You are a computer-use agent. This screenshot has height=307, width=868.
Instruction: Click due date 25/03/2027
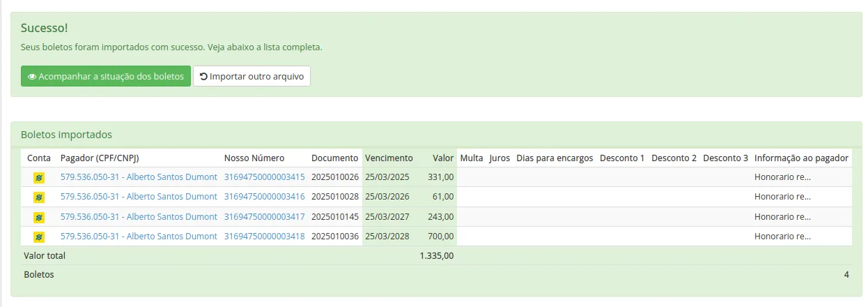387,217
